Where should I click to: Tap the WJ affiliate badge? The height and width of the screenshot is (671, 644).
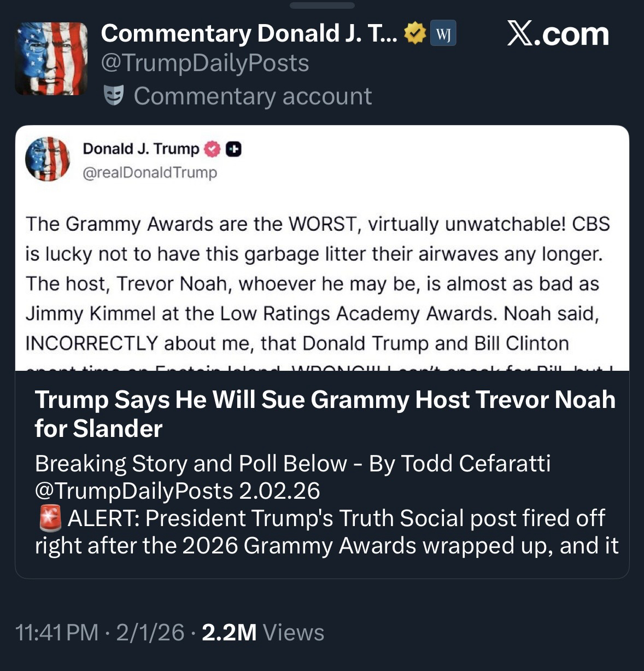(x=443, y=34)
